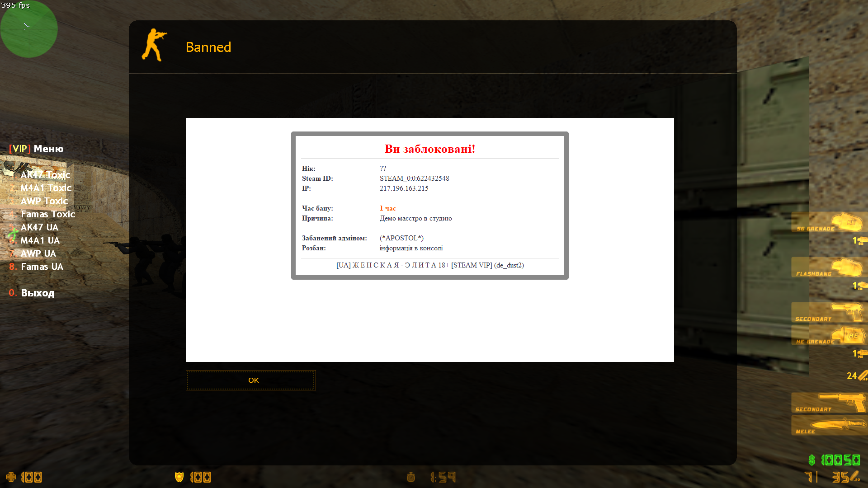Click the OK button in Banned dialog

click(251, 380)
